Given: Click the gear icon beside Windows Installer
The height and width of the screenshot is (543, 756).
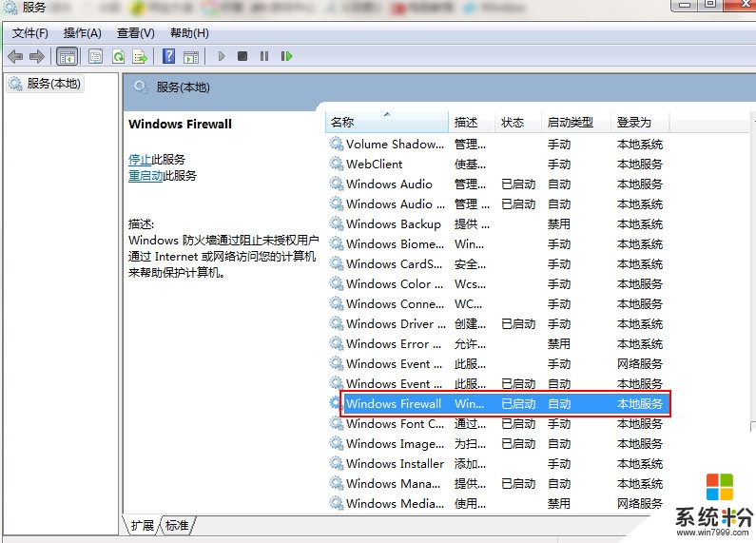Looking at the screenshot, I should 336,463.
